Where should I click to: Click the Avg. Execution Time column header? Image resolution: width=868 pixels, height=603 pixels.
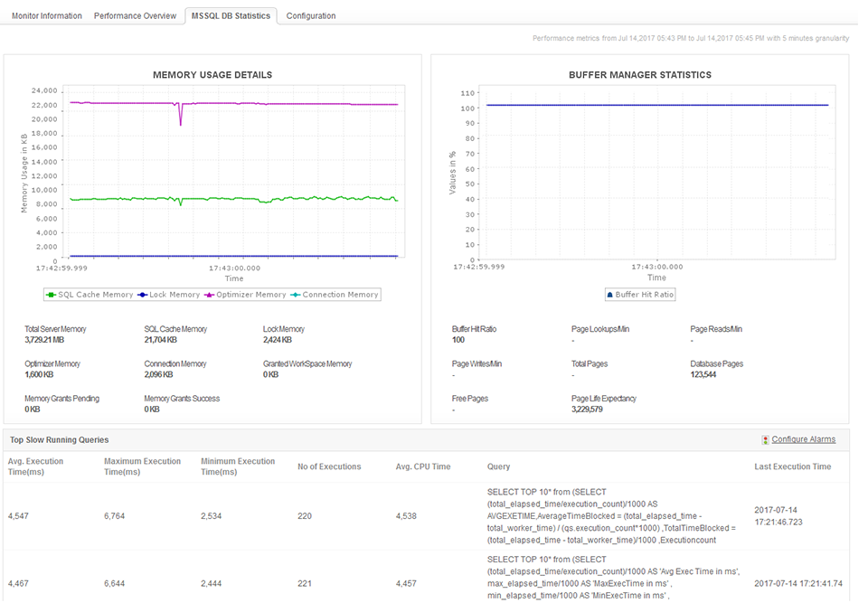point(36,466)
